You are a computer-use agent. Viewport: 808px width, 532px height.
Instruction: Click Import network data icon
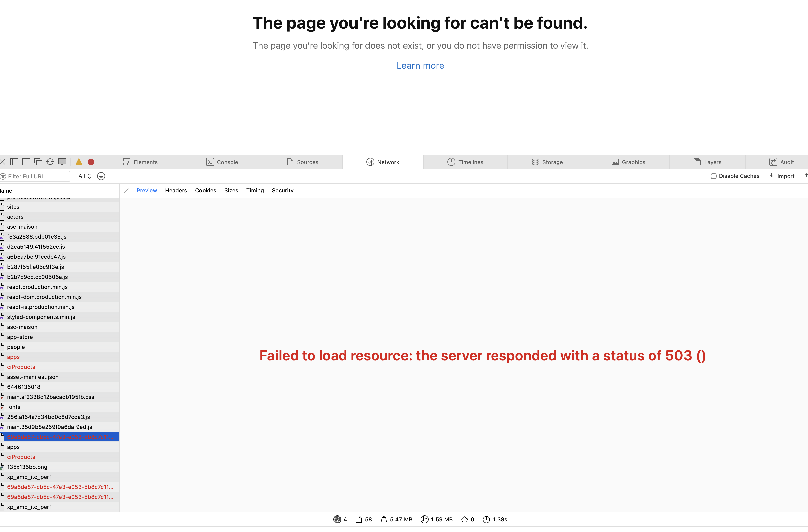coord(771,176)
